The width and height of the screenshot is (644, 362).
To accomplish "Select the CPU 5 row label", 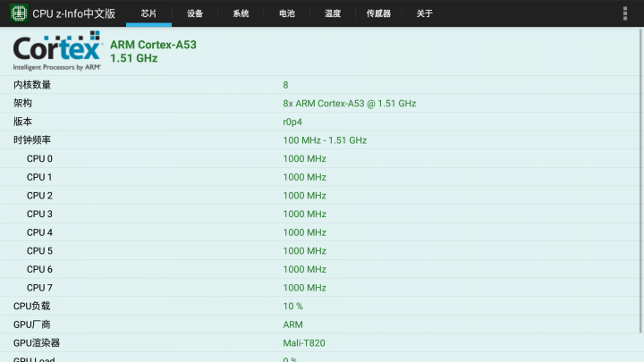I will point(39,251).
